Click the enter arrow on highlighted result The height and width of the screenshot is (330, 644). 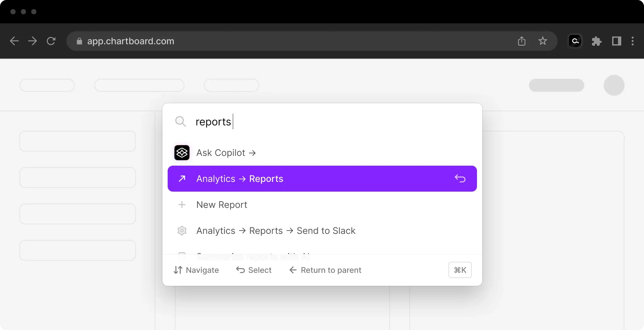460,179
